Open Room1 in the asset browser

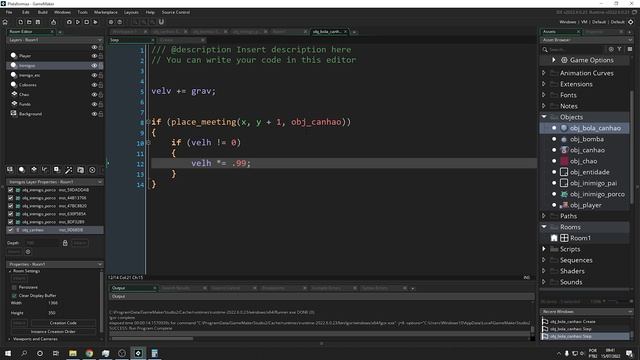point(580,238)
